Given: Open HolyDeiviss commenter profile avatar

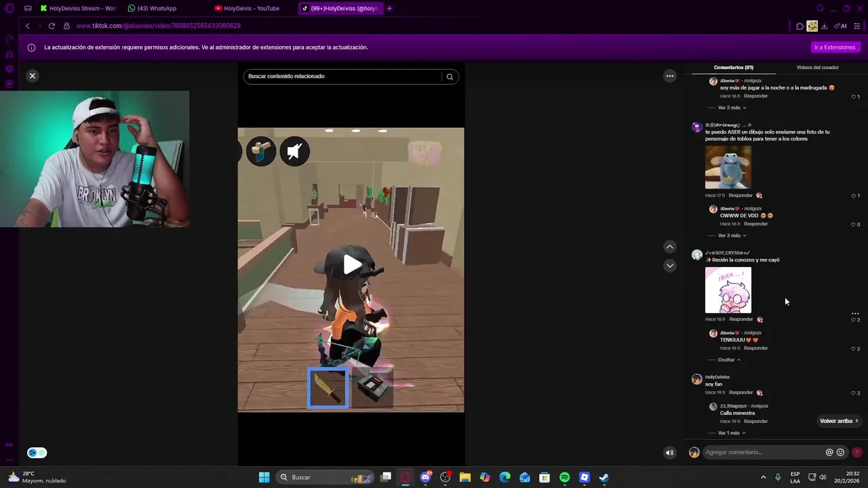Looking at the screenshot, I should [x=696, y=380].
